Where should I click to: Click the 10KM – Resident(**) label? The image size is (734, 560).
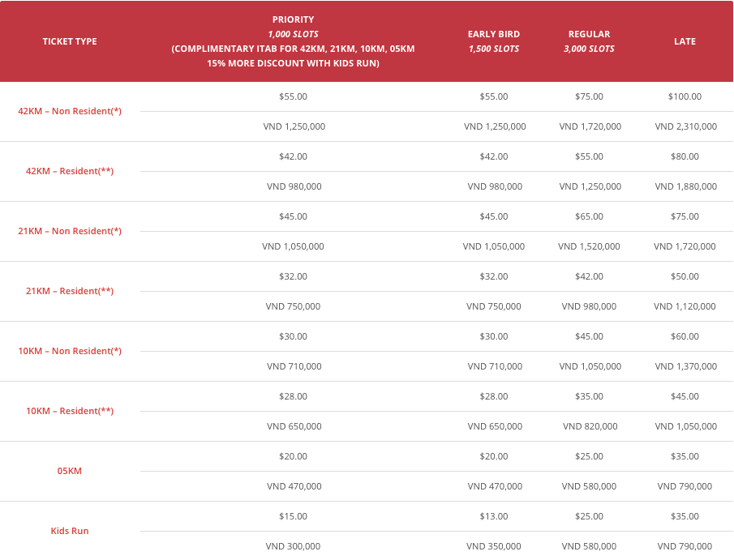coord(70,411)
